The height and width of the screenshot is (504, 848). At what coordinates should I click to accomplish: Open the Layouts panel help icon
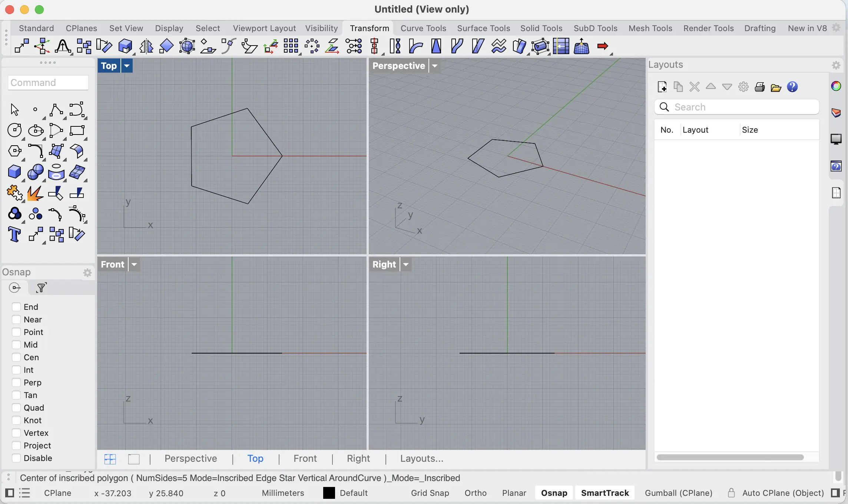[x=792, y=87]
